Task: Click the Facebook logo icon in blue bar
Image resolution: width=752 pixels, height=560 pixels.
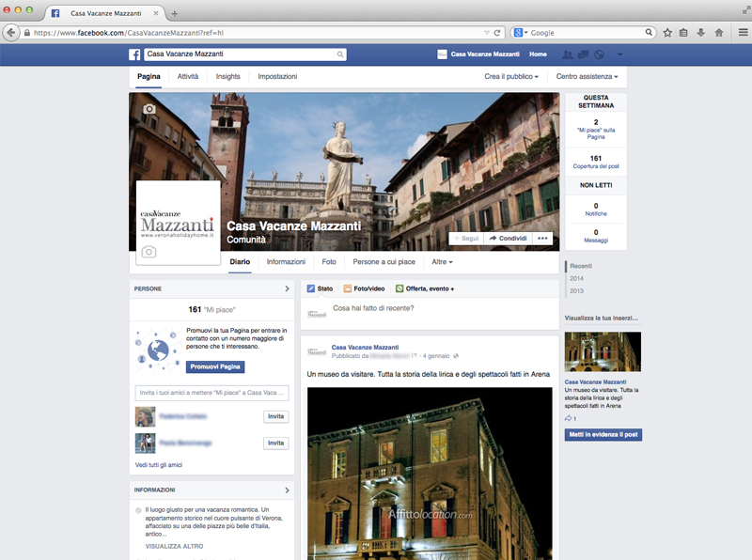Action: tap(134, 54)
